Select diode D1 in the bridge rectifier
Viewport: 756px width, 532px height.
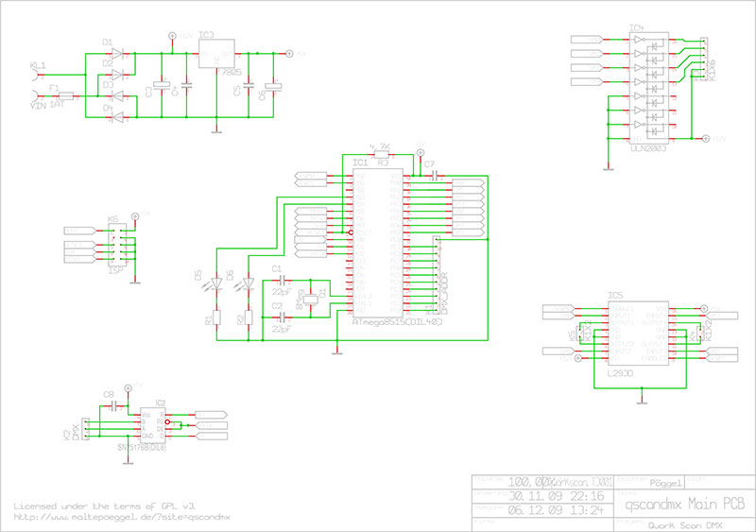coord(117,54)
